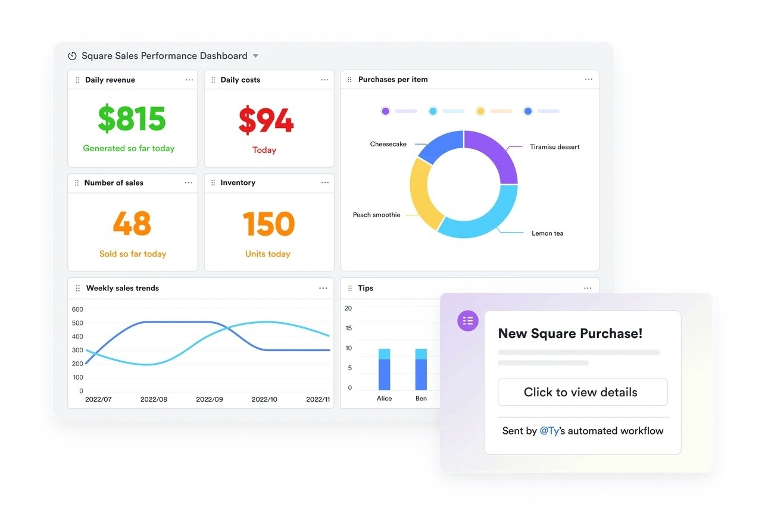
Task: Open the Inventory widget options menu
Action: click(x=325, y=183)
